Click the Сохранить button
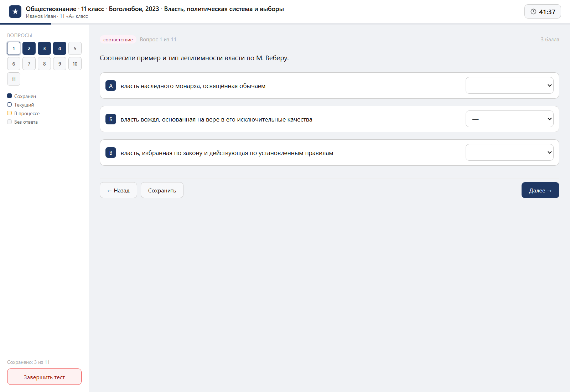The height and width of the screenshot is (392, 570). tap(162, 190)
